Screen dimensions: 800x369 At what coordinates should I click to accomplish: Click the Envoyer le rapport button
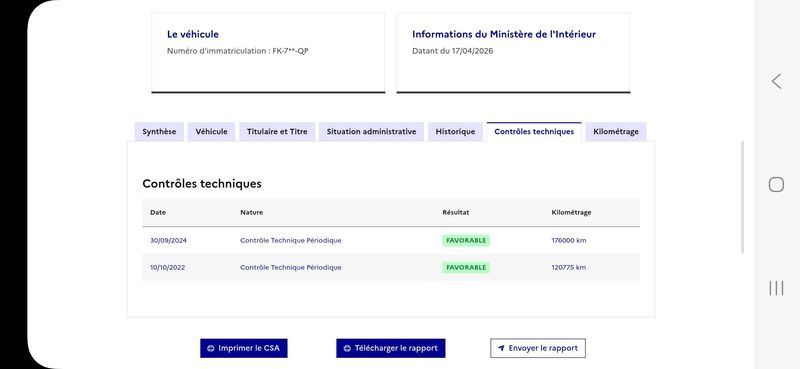click(538, 348)
